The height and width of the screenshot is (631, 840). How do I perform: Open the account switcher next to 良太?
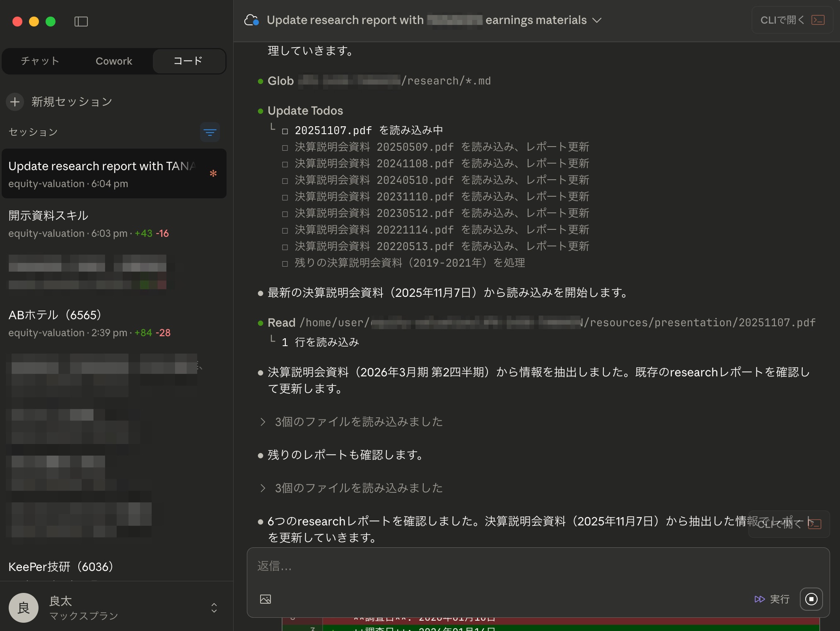click(x=214, y=607)
